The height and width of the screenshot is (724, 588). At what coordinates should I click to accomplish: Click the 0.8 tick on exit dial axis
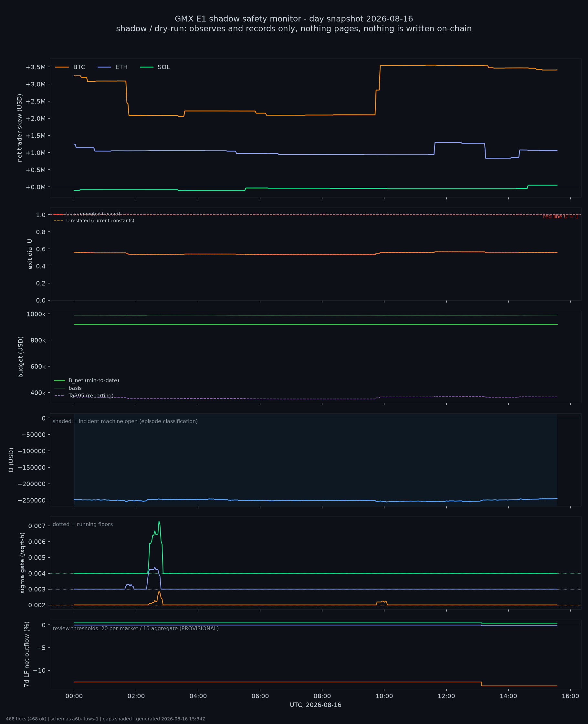click(41, 232)
